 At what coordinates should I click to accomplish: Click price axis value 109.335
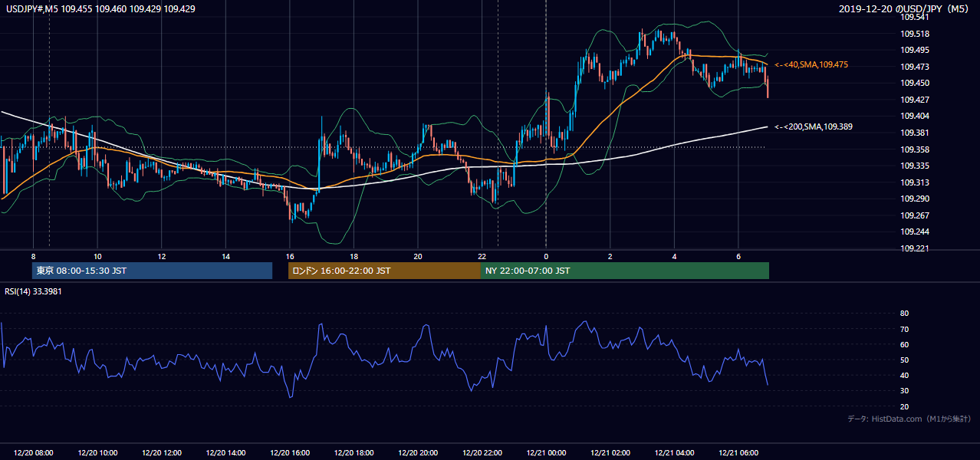(914, 166)
